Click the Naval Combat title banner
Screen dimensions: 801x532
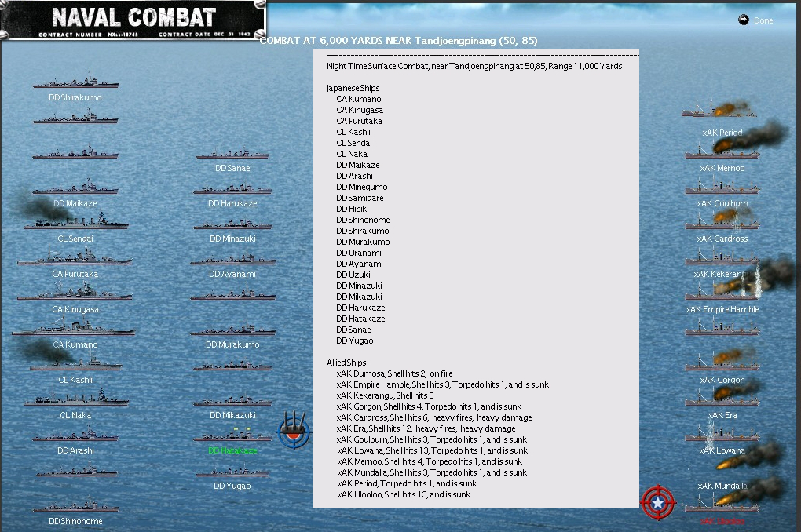tap(133, 20)
